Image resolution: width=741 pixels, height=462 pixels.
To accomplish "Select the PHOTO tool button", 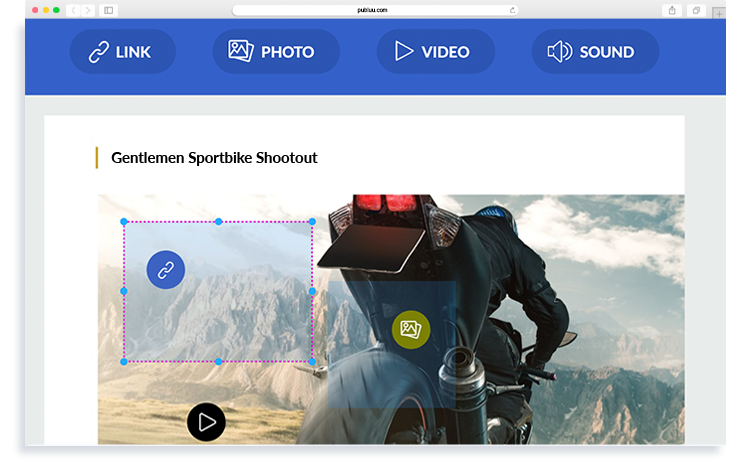I will click(x=276, y=52).
